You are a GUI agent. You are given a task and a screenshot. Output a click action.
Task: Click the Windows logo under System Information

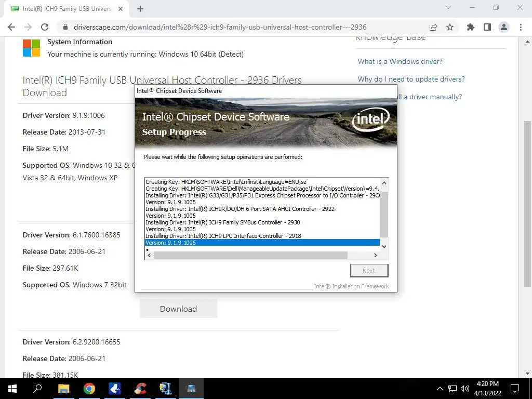[32, 48]
